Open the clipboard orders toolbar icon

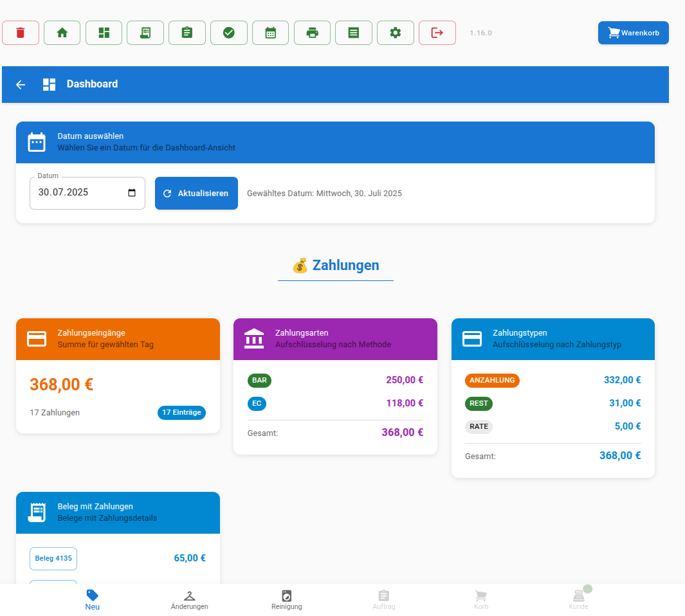[187, 33]
